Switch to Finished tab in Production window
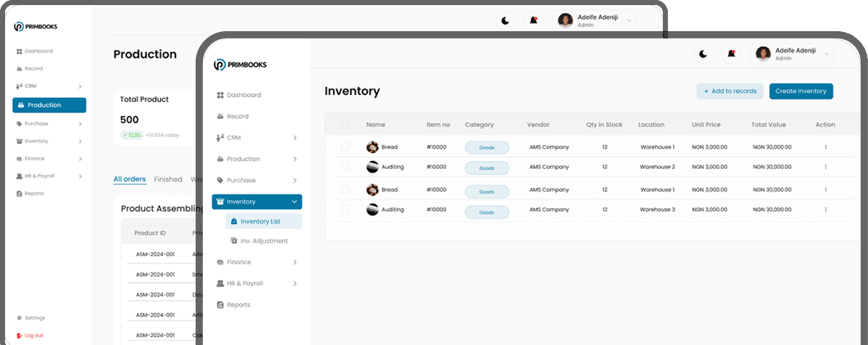 pos(168,180)
